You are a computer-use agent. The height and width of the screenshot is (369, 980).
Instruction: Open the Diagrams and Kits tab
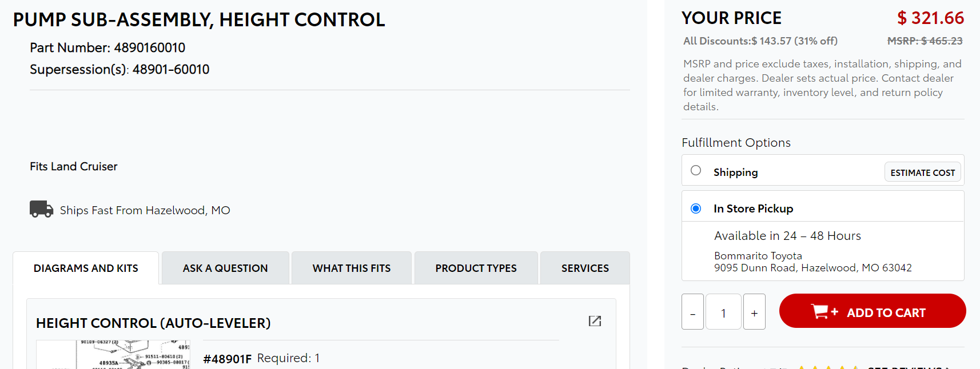(86, 268)
